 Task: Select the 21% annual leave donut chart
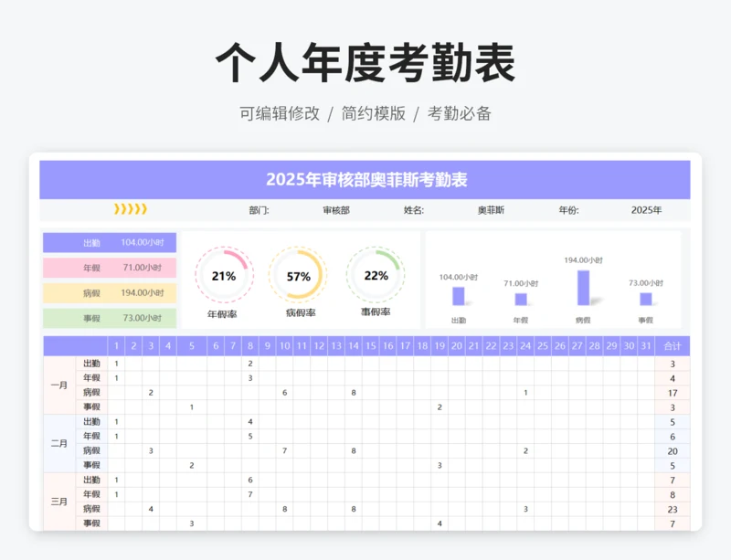[223, 275]
